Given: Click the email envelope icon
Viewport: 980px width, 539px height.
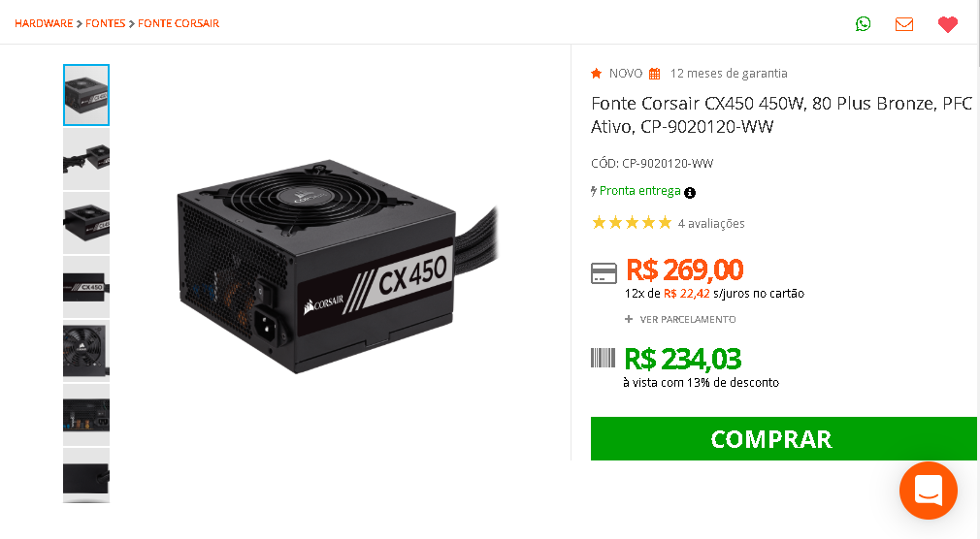Looking at the screenshot, I should pos(903,23).
